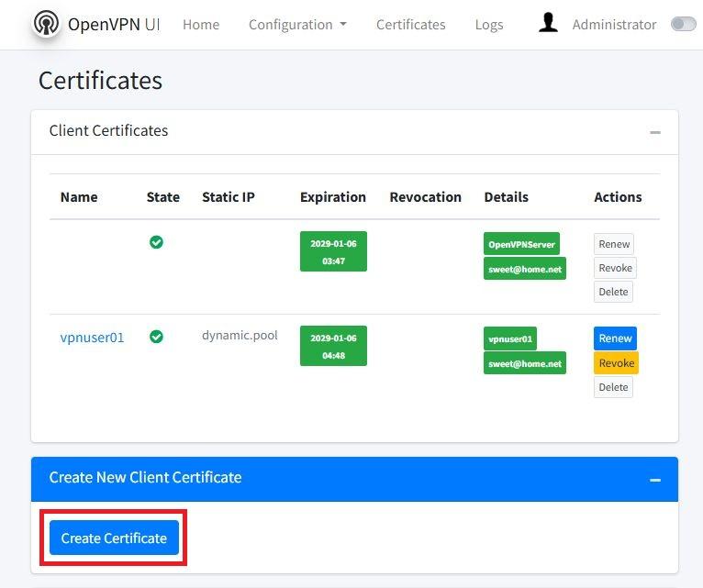
Task: Click the Create New Client Certificate heading
Action: pos(145,477)
